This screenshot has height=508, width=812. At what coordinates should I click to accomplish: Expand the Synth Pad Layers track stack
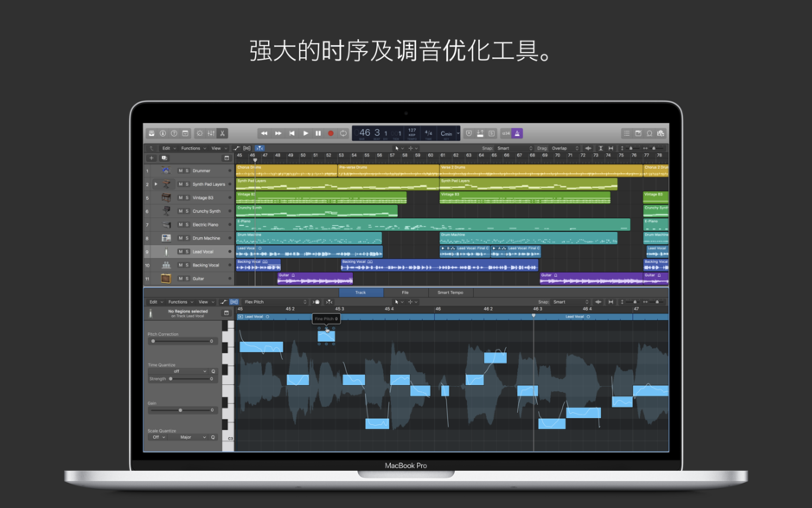[156, 184]
